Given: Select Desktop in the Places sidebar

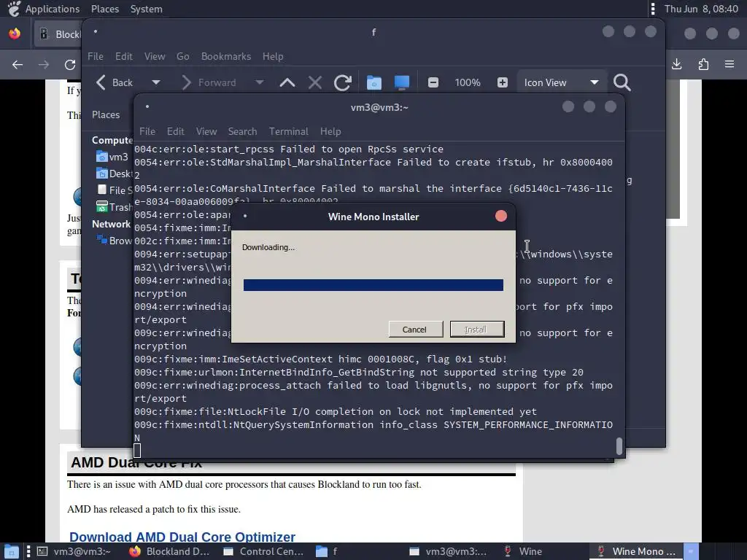Looking at the screenshot, I should 115,174.
